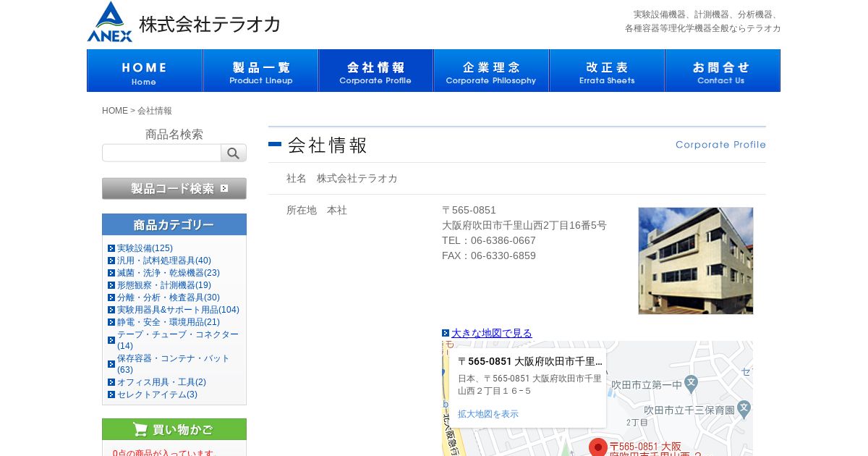
Task: Click the ANEX logo
Action: (x=110, y=22)
